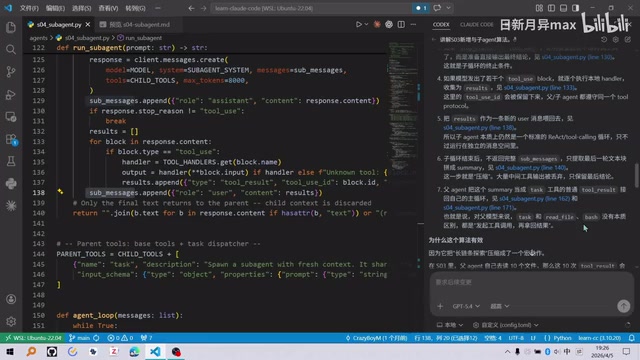640x360 pixels.
Task: Click the lightbulb code action on line 138
Action: pyautogui.click(x=60, y=191)
